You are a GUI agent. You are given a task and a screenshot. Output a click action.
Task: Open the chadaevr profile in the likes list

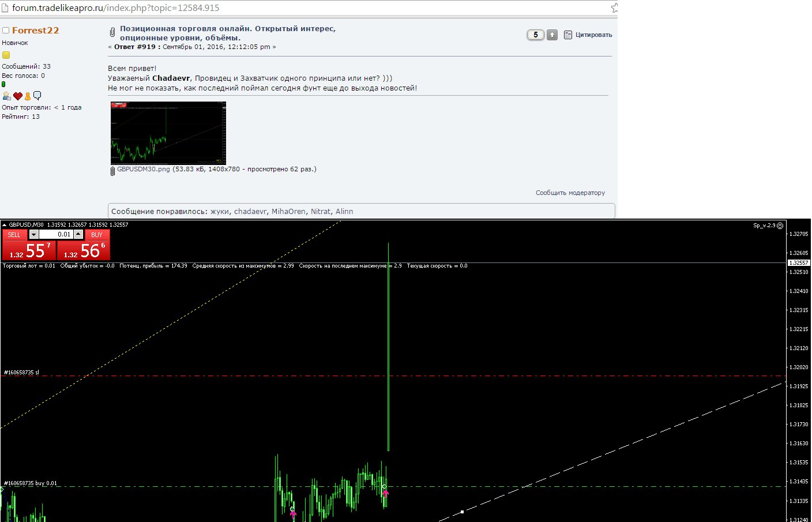pyautogui.click(x=250, y=212)
